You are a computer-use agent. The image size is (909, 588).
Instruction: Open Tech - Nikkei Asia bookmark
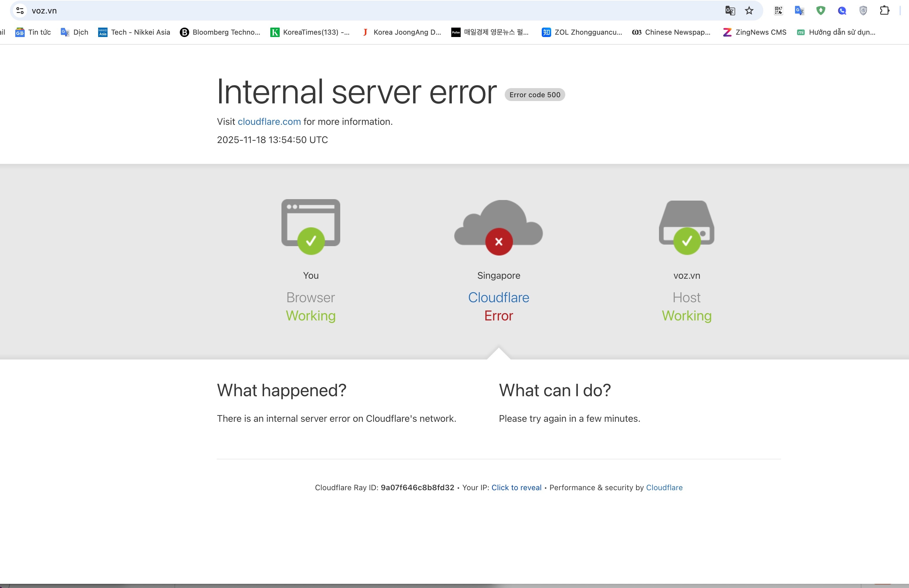click(134, 32)
